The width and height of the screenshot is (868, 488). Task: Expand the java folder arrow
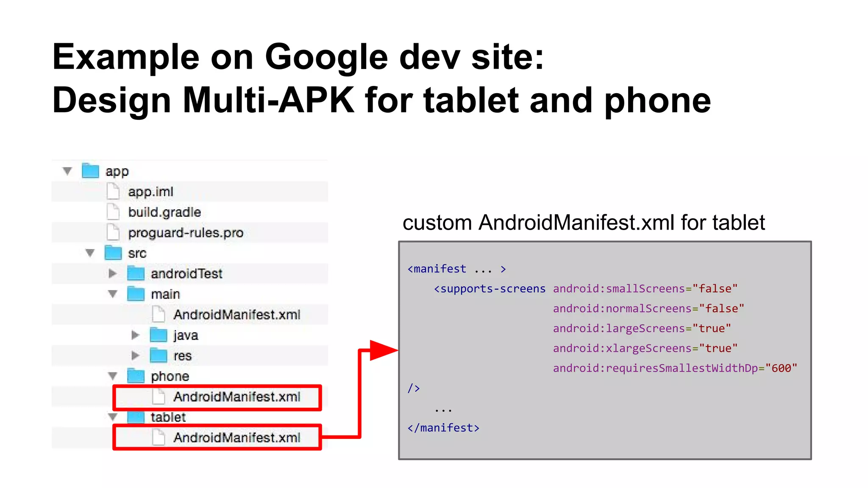[x=135, y=335]
